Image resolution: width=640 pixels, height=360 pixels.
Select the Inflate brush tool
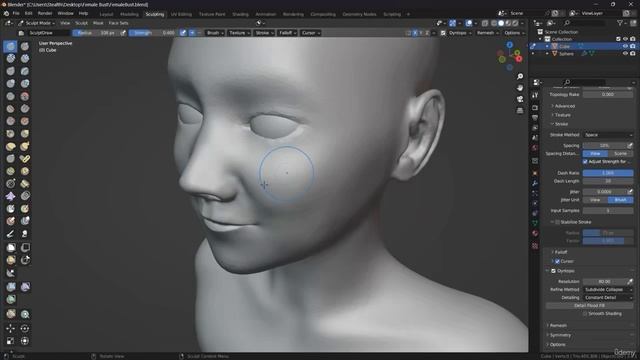click(x=11, y=84)
